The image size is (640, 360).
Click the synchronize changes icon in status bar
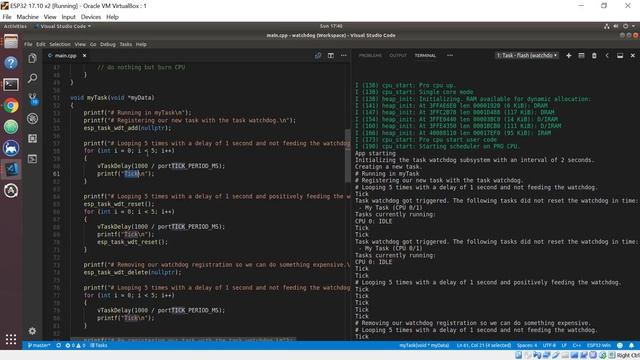point(58,345)
